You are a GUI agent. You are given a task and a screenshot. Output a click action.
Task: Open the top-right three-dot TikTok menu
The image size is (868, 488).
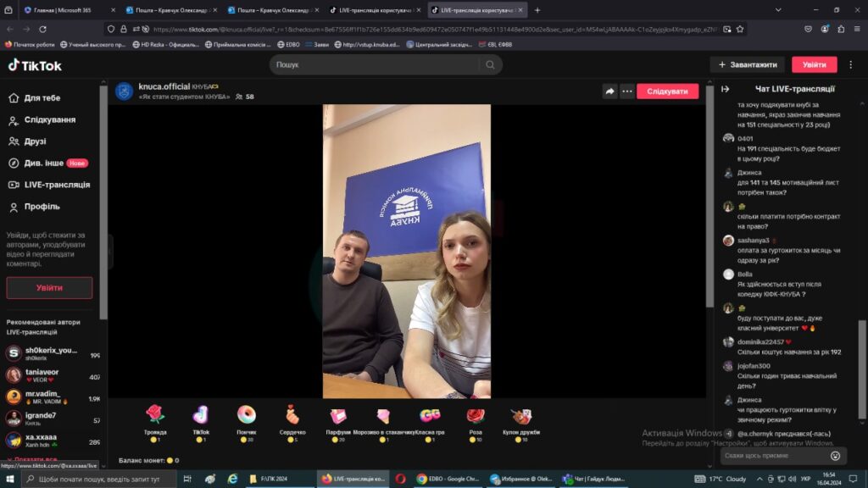[x=851, y=64]
